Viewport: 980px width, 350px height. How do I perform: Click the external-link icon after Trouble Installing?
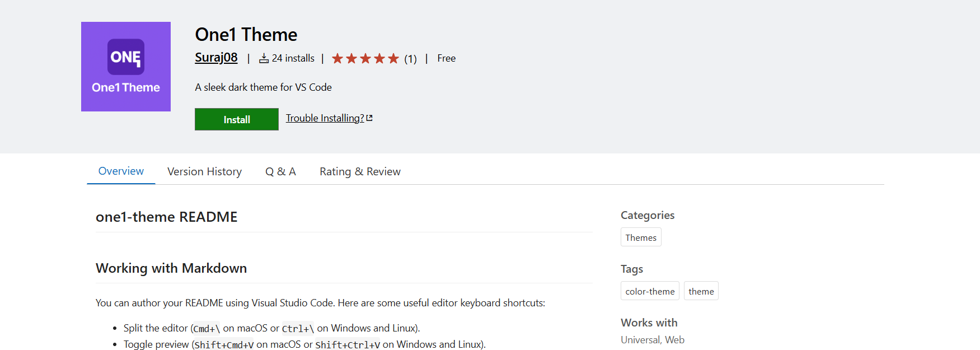[x=369, y=118]
